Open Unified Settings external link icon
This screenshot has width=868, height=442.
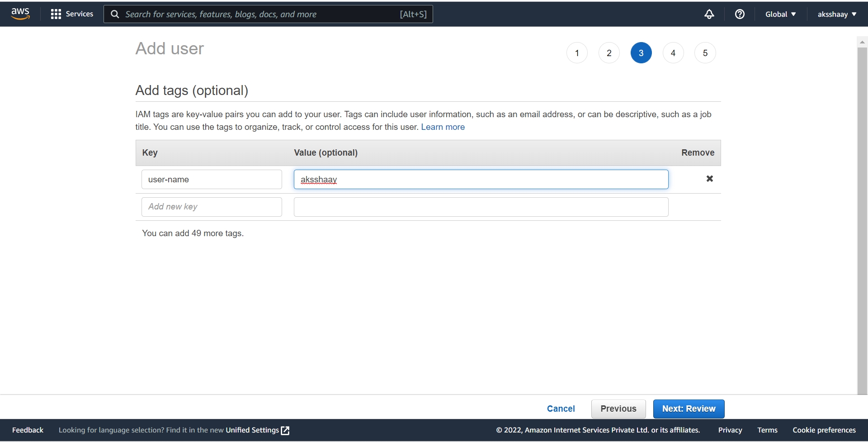[285, 430]
